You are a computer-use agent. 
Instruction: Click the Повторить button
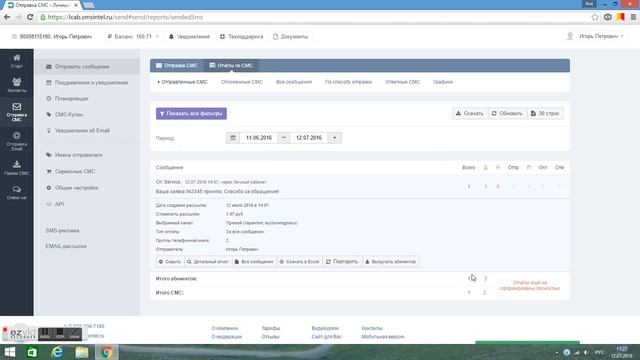tap(342, 262)
